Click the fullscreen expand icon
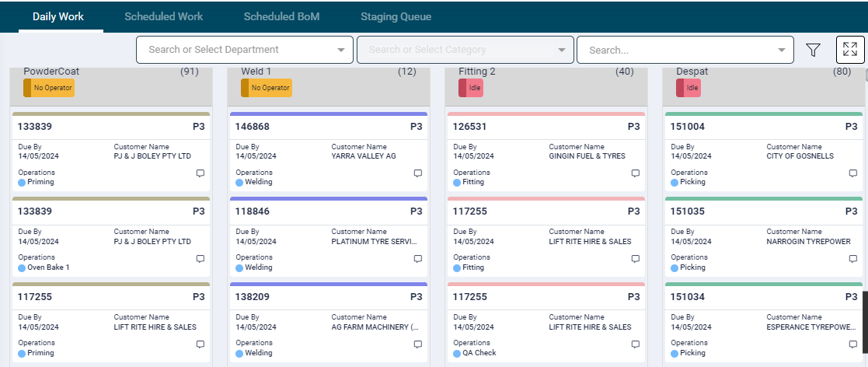This screenshot has width=868, height=367. click(x=850, y=50)
